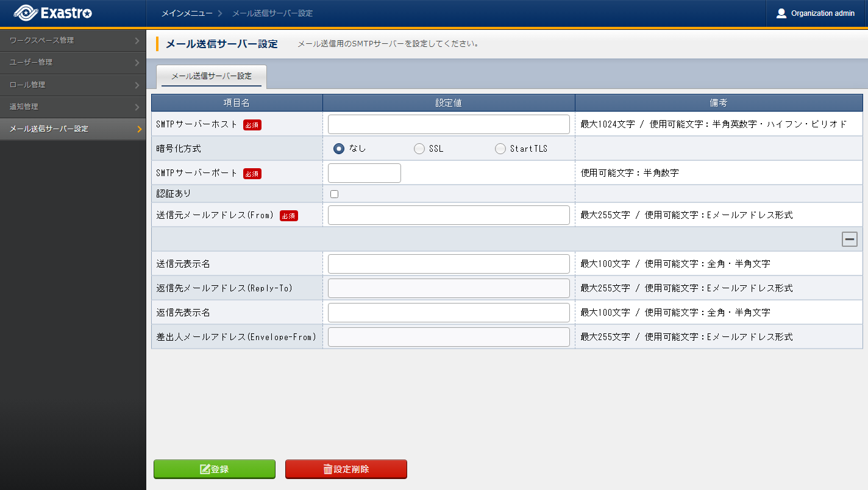Go to メインメニュー breadcrumb link
The image size is (868, 490).
click(x=187, y=13)
